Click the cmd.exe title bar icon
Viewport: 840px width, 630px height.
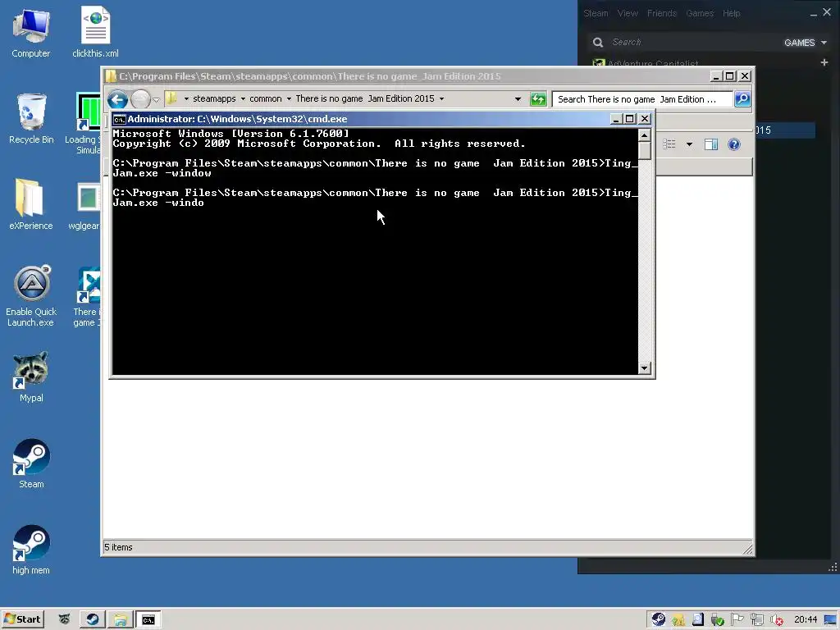[119, 119]
